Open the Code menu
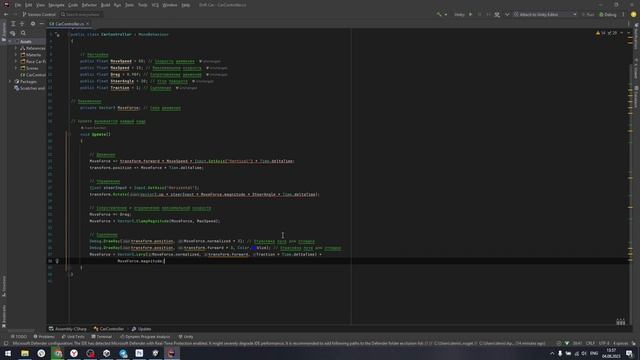The width and height of the screenshot is (640, 360). [x=73, y=5]
